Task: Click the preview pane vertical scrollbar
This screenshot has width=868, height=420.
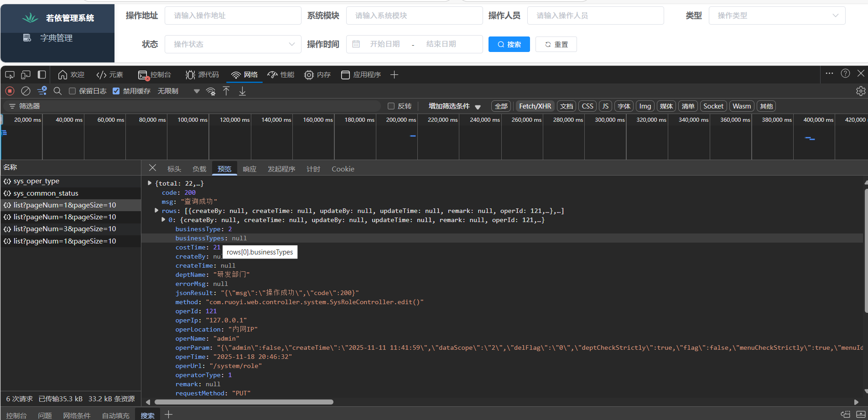Action: tap(866, 251)
